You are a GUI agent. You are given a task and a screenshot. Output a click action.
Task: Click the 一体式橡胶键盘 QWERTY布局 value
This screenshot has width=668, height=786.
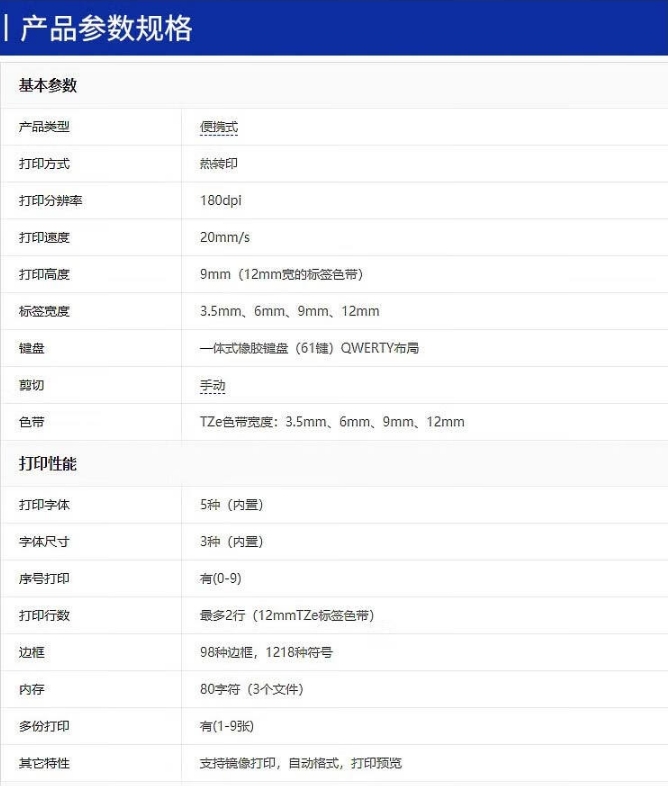coord(309,348)
